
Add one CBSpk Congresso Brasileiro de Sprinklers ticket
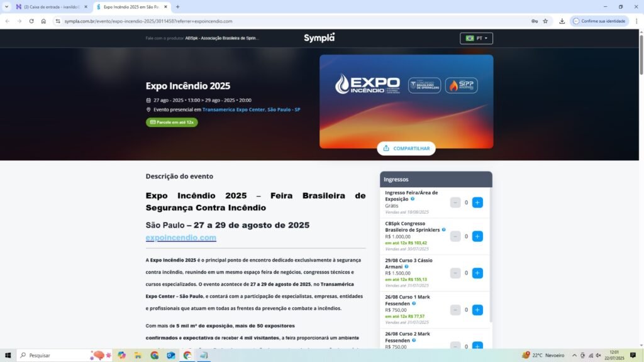pos(477,236)
